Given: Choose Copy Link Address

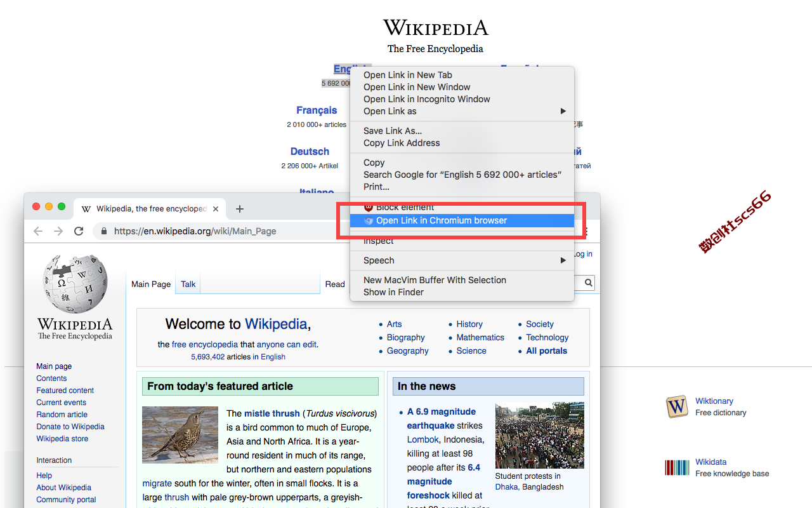Looking at the screenshot, I should 462,143.
